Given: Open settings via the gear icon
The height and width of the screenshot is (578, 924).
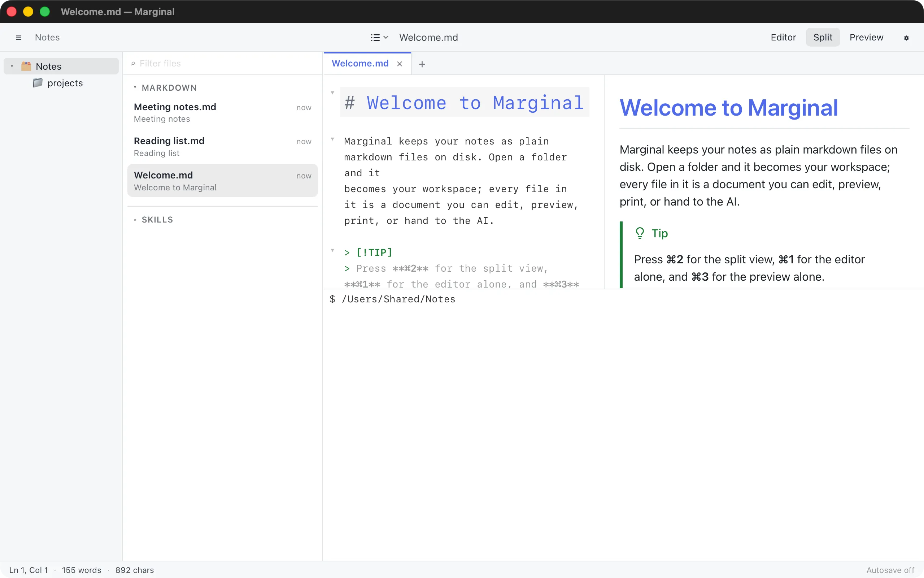Looking at the screenshot, I should click(906, 38).
